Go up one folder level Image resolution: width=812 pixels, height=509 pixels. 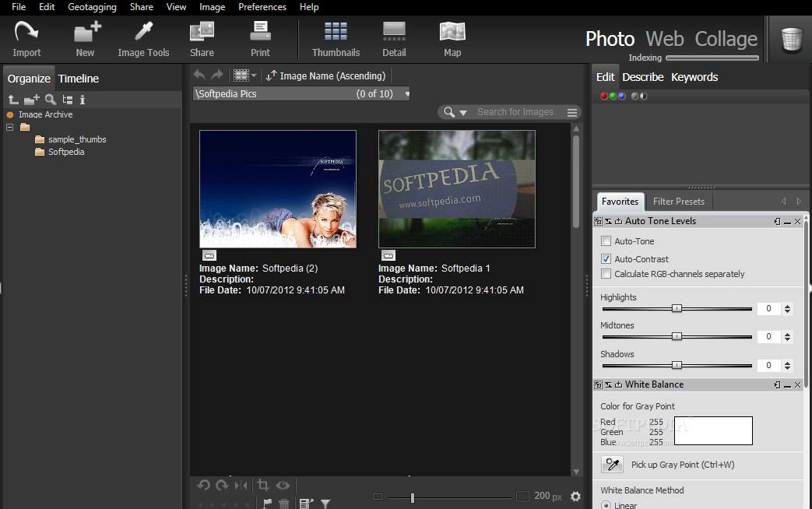tap(13, 100)
